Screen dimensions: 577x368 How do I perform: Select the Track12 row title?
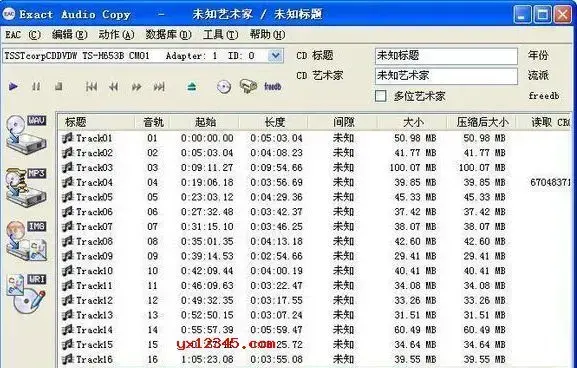(x=94, y=300)
